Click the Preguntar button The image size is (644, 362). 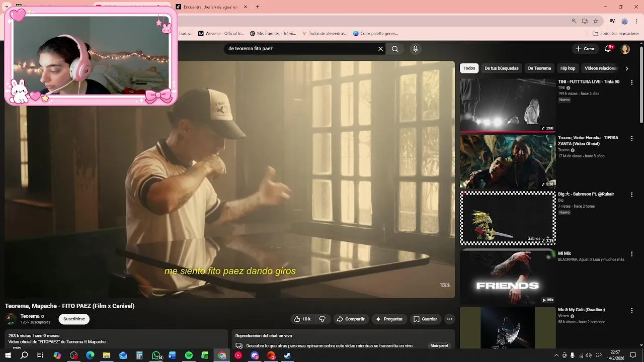[389, 319]
